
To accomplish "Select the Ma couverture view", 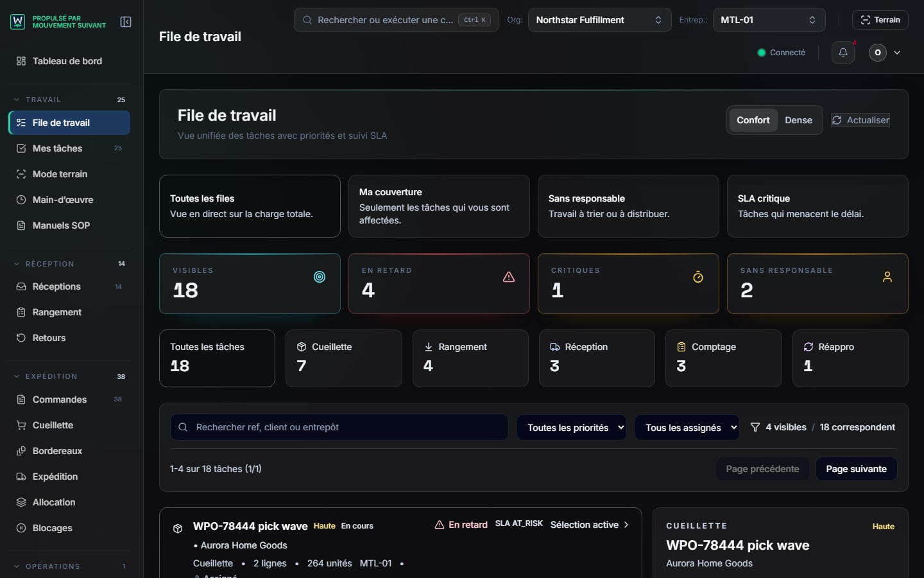I will tap(439, 206).
